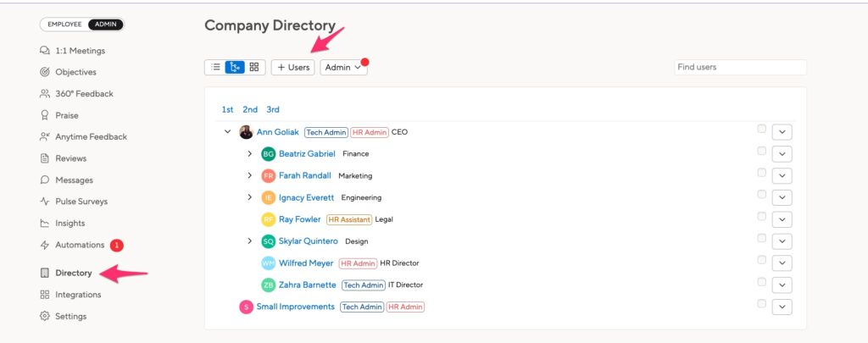Click the Messages speech bubble icon

click(x=45, y=180)
